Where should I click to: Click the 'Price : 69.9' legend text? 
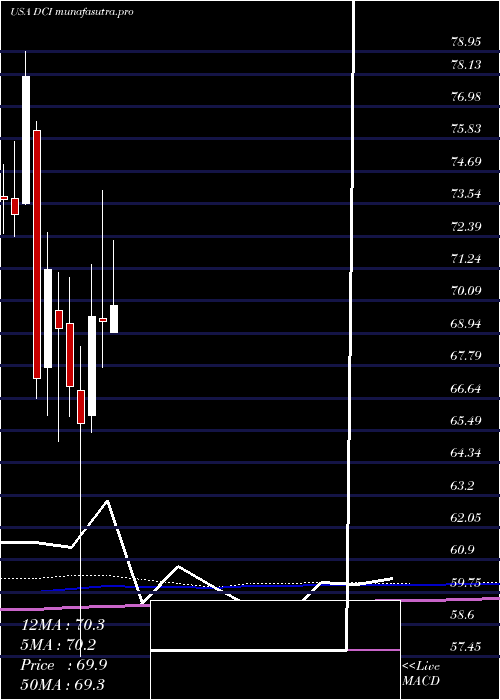64,665
